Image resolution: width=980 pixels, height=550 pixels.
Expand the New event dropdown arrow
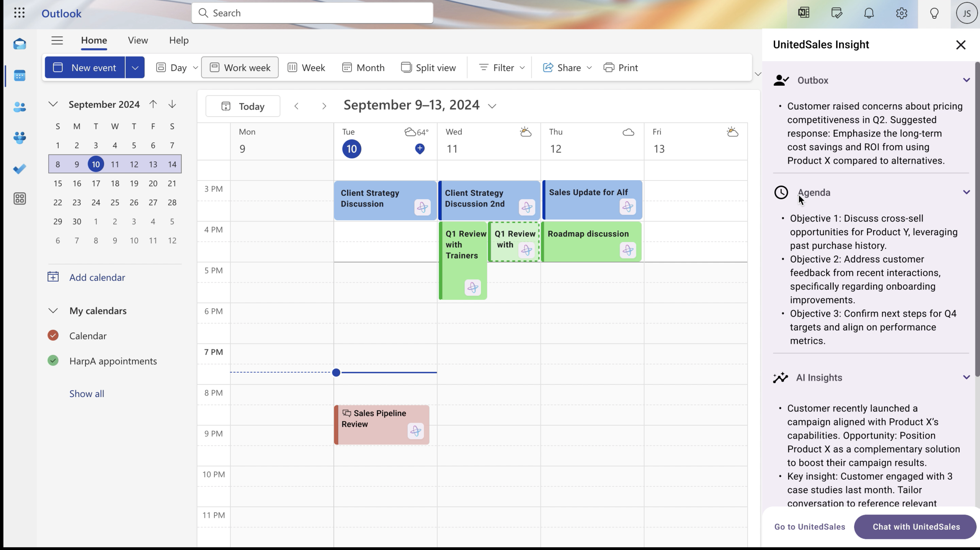(135, 68)
